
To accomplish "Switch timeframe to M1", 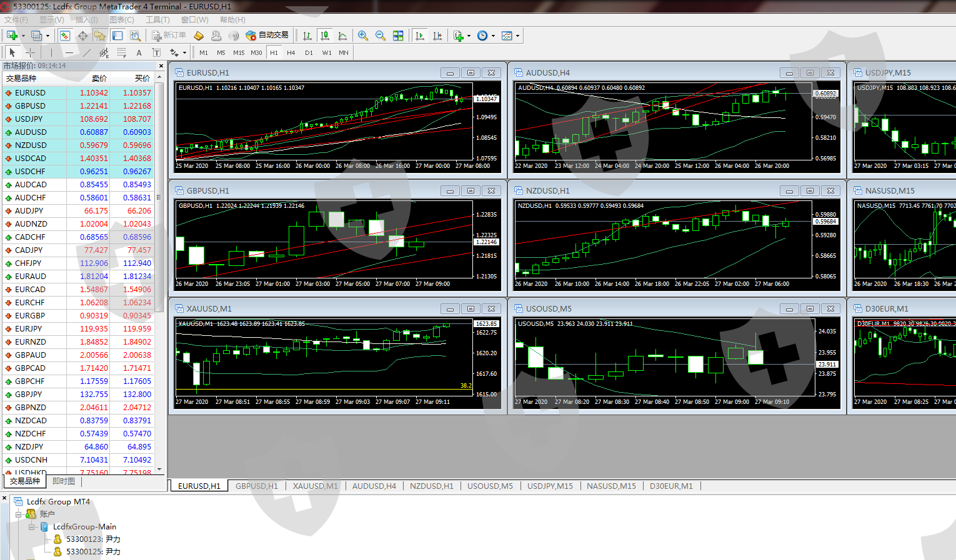I will pos(204,52).
